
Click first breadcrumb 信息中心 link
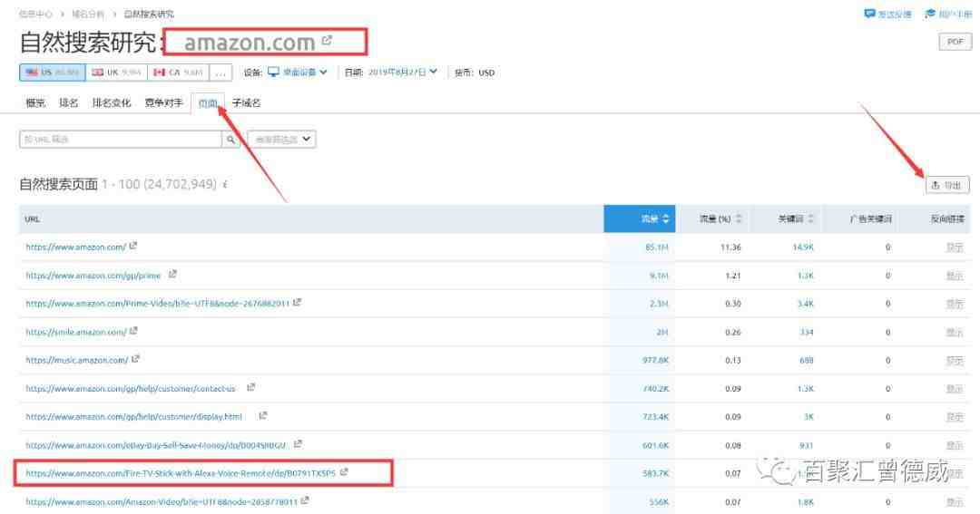[x=35, y=14]
